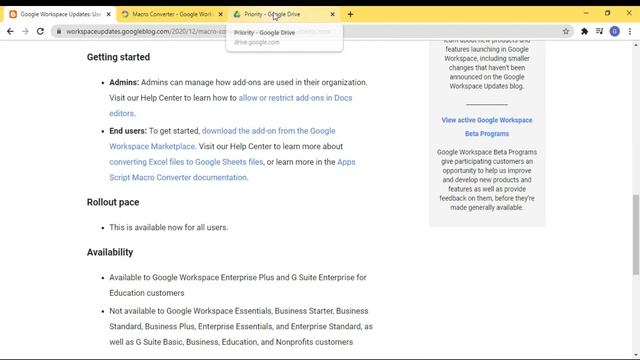Reload the current page
This screenshot has width=640, height=360.
click(40, 31)
